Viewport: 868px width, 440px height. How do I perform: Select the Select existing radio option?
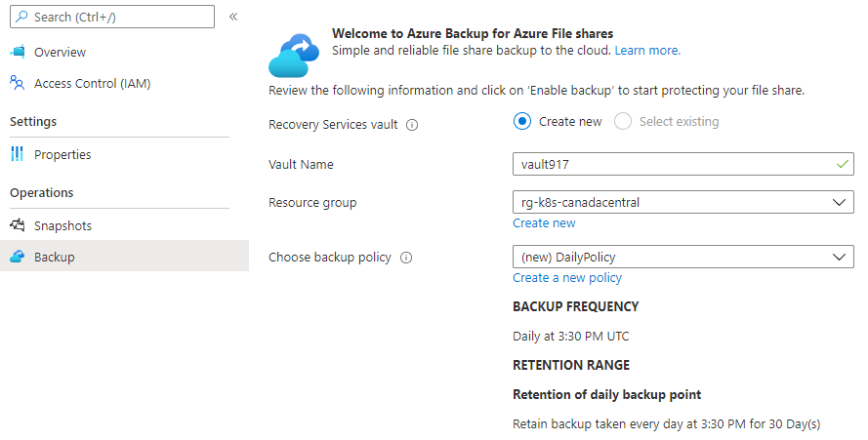[x=623, y=122]
